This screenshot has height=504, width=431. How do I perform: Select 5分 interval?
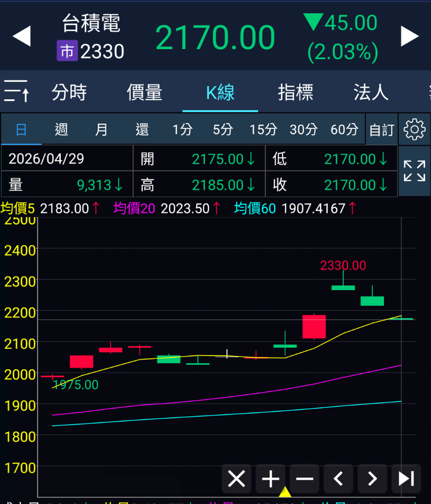click(223, 130)
